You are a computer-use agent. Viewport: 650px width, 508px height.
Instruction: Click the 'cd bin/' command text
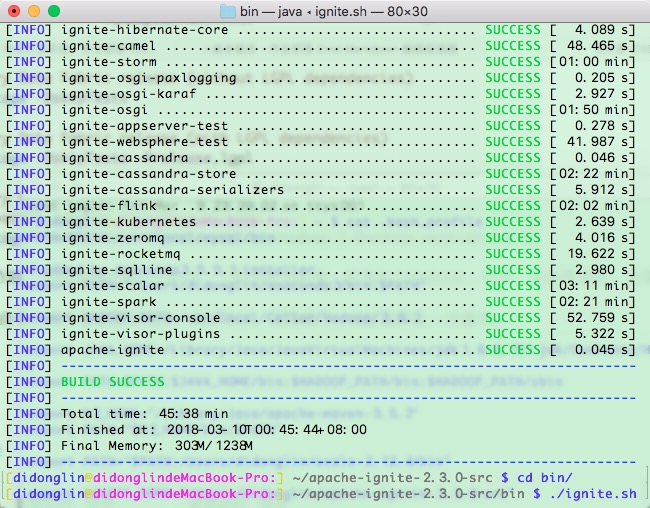(545, 478)
